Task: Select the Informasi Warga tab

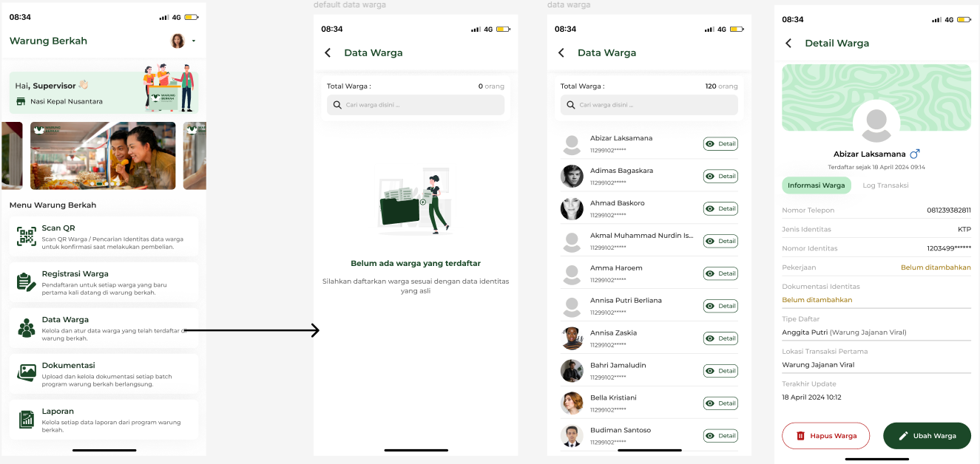Action: 817,185
